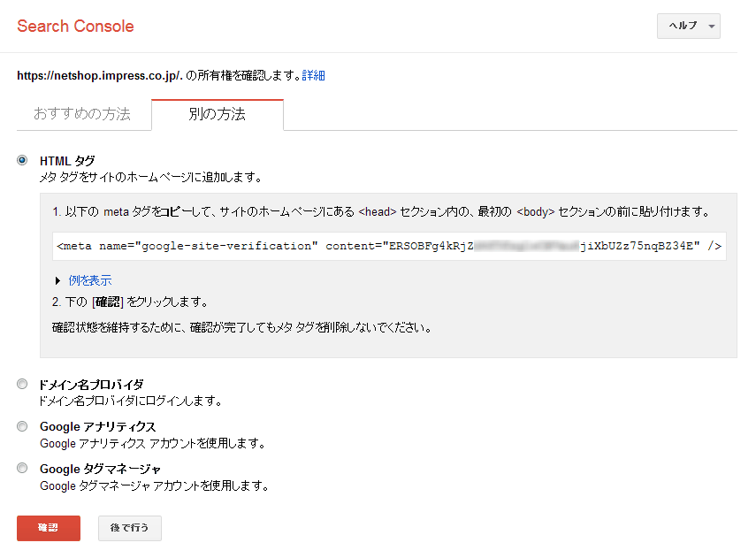Click the メタ タグをサイトのホームページに追加します description
Viewport: 756px width, 558px height.
150,177
